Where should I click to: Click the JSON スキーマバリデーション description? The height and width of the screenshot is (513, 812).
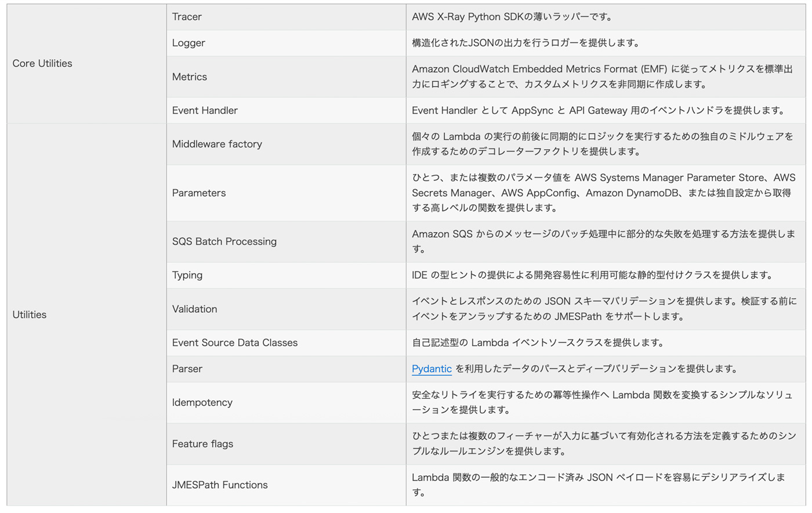pyautogui.click(x=604, y=309)
